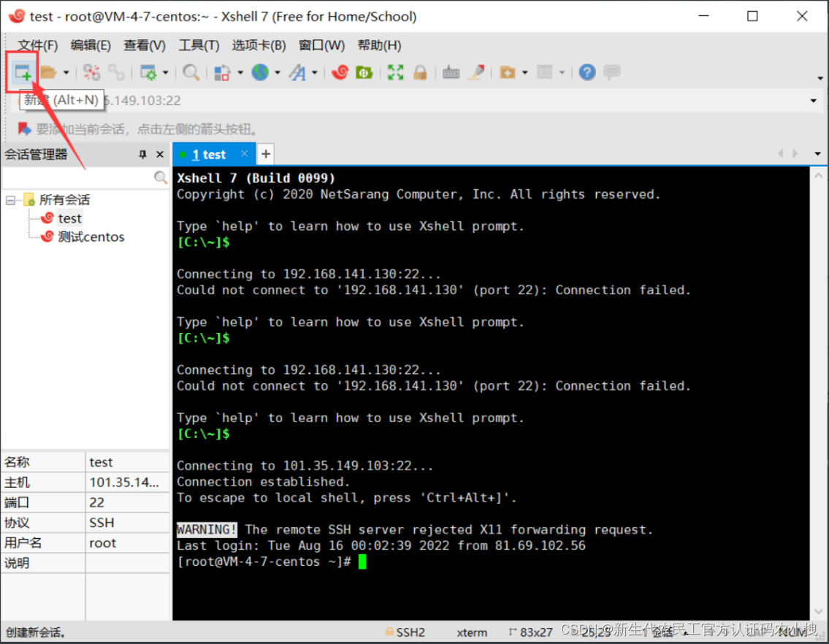Close the Session Manager panel
This screenshot has width=829, height=644.
pyautogui.click(x=160, y=155)
